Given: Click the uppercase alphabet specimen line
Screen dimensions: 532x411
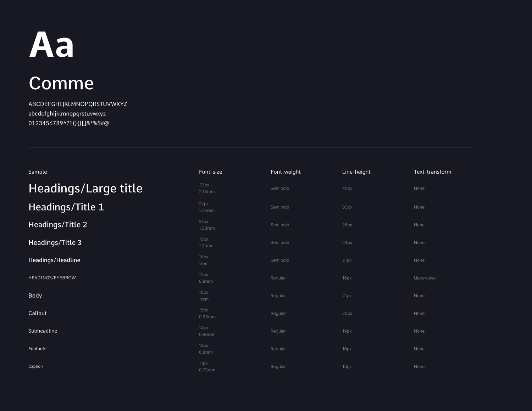Looking at the screenshot, I should [x=78, y=104].
